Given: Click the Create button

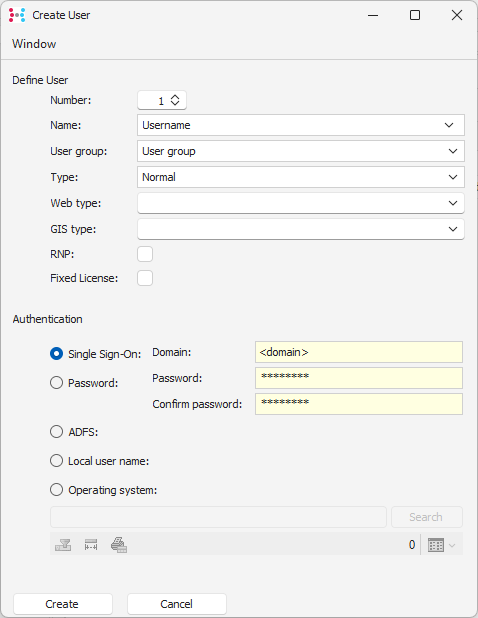Looking at the screenshot, I should [x=63, y=604].
